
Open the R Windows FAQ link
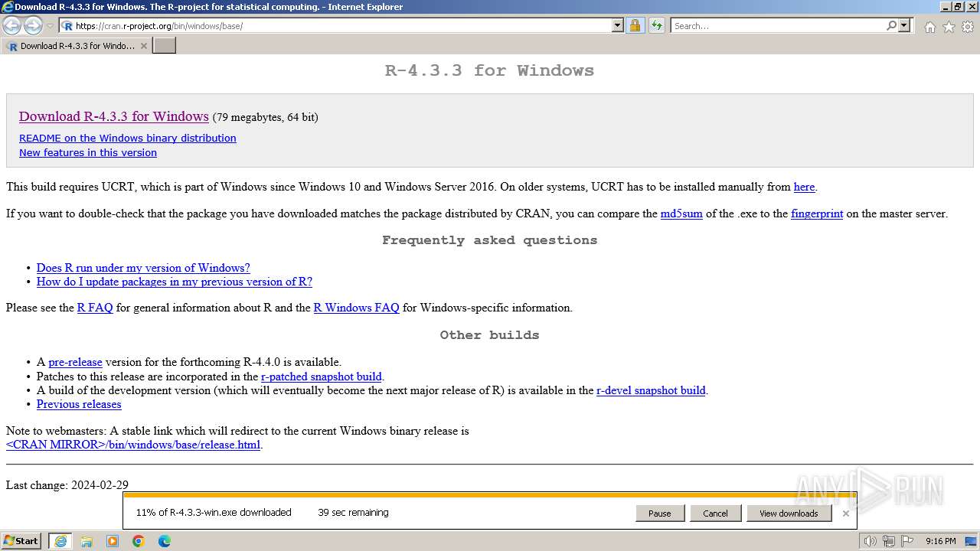pos(356,308)
